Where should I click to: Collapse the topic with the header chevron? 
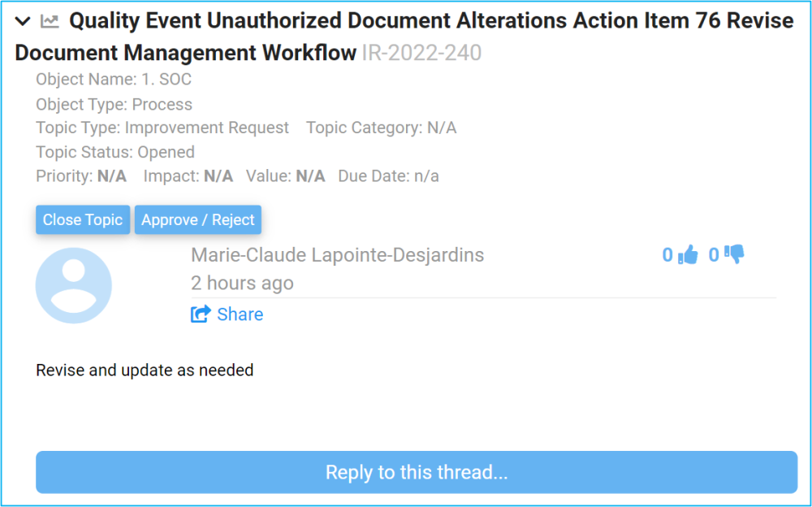[x=23, y=22]
